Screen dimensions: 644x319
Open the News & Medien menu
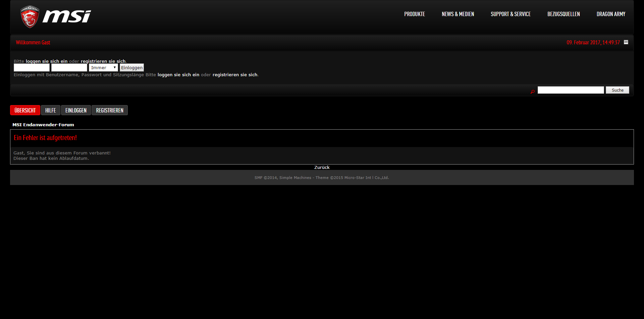tap(458, 14)
